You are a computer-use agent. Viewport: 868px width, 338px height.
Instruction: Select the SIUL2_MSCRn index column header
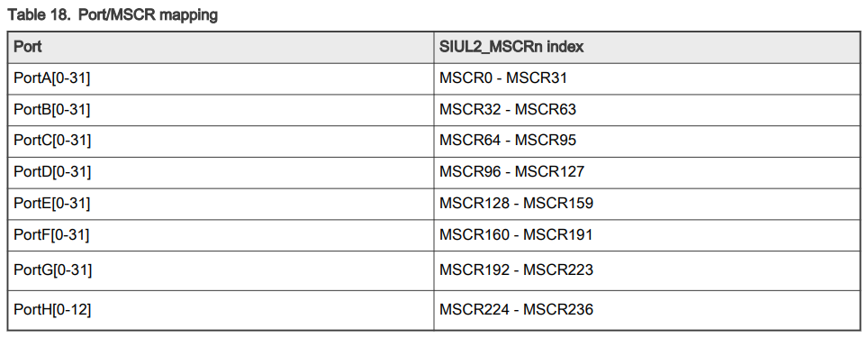pos(511,47)
